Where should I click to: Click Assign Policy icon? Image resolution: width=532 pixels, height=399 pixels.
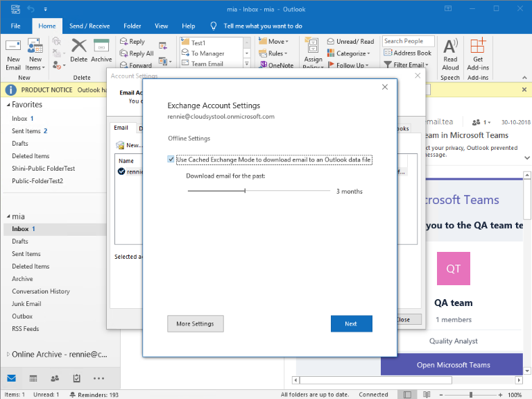pos(313,52)
